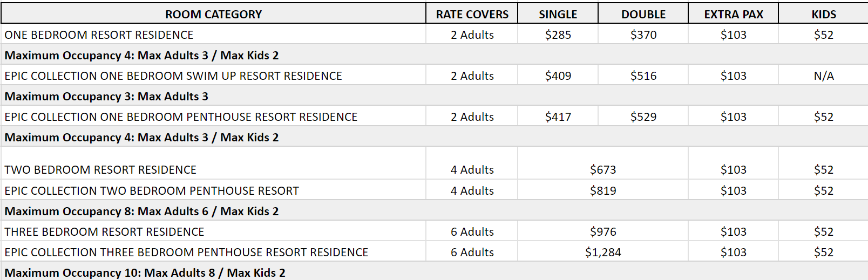868x280 pixels.
Task: Click the $529 penthouse double rate
Action: pos(643,117)
